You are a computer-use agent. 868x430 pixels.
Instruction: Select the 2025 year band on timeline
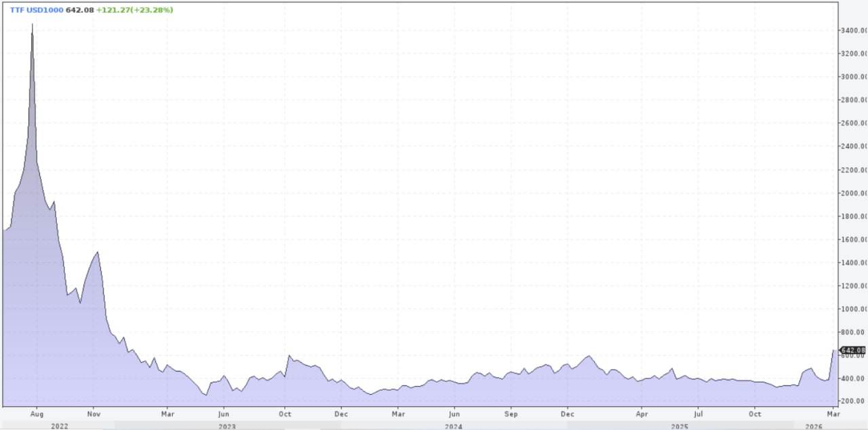tap(679, 426)
